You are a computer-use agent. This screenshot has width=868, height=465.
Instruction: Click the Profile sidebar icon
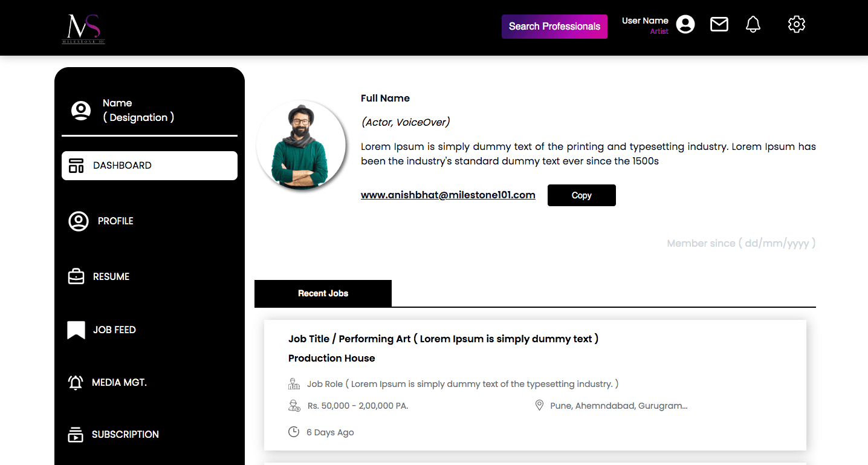coord(79,221)
